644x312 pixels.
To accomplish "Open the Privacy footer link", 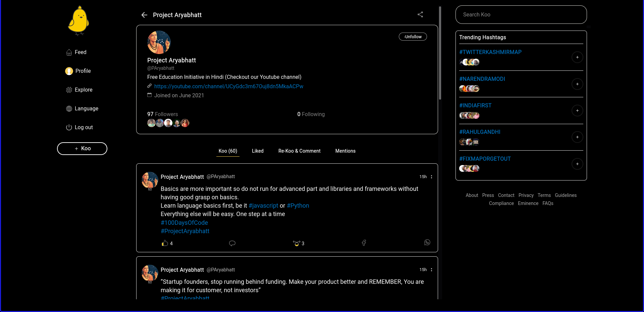I will pyautogui.click(x=526, y=195).
